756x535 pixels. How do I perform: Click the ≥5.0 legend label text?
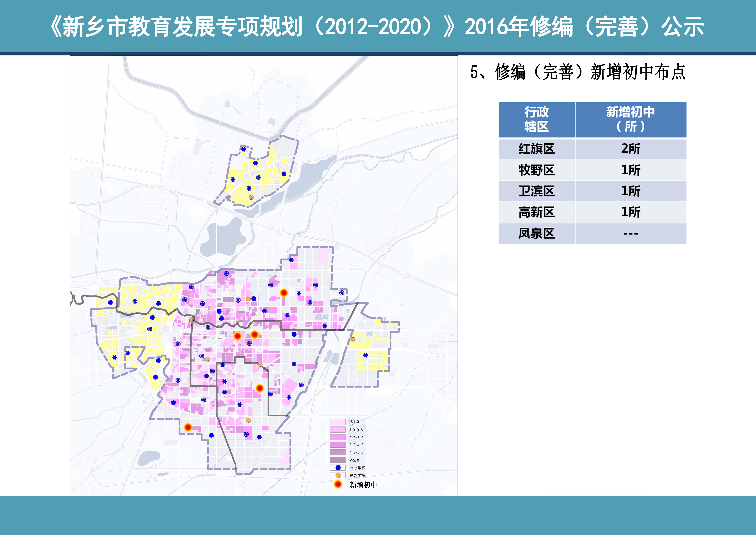click(354, 460)
